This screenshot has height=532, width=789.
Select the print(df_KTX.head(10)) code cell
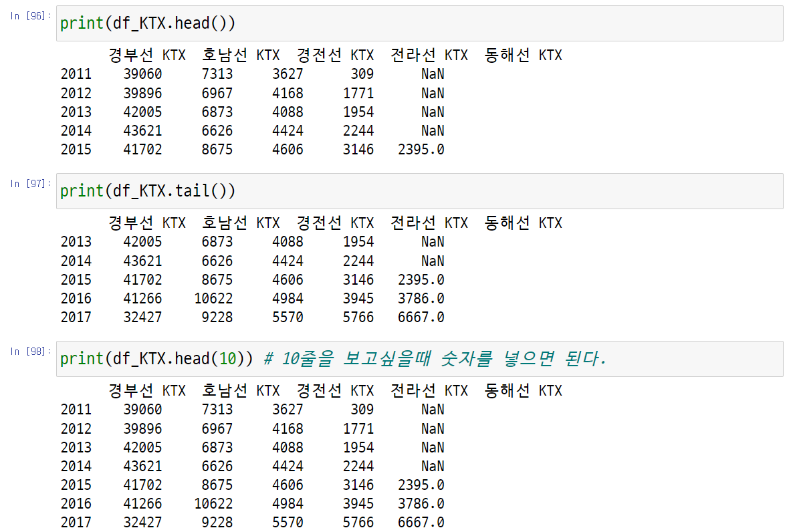pyautogui.click(x=420, y=358)
